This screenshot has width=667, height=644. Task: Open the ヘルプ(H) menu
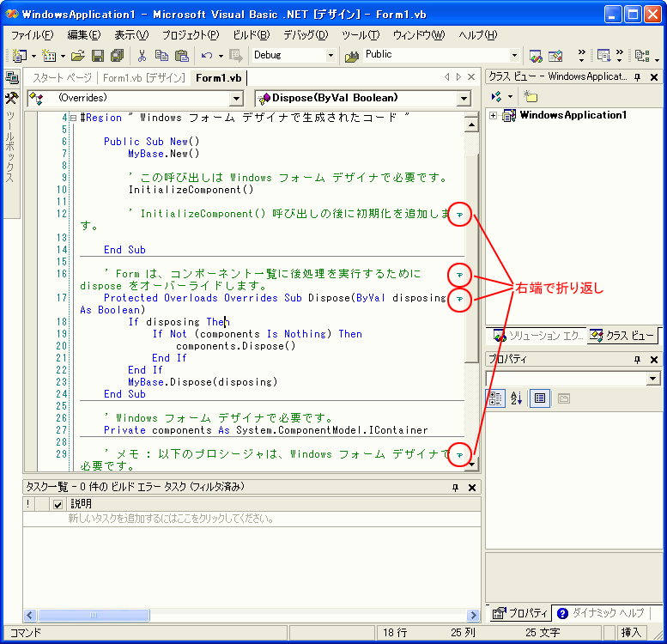point(477,35)
